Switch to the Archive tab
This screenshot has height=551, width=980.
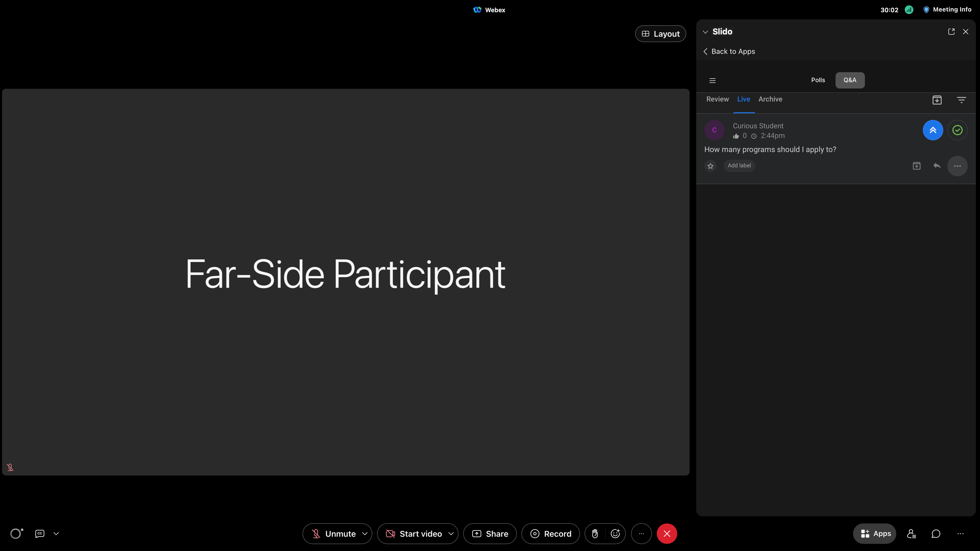pos(770,99)
